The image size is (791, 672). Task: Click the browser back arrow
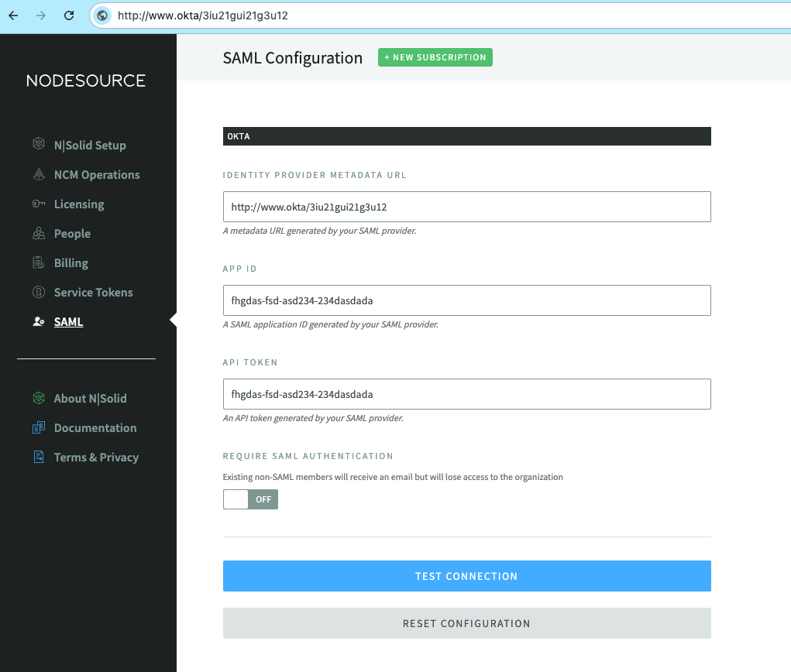tap(14, 15)
